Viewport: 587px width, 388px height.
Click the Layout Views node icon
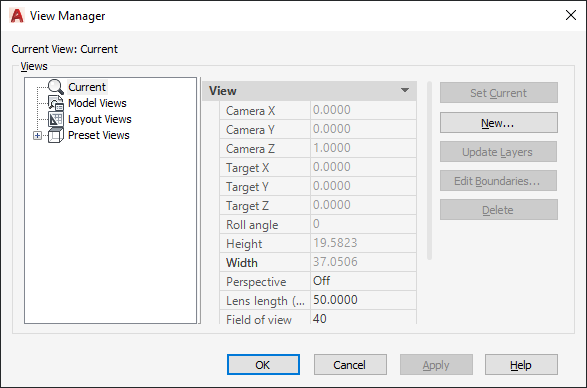pos(55,119)
